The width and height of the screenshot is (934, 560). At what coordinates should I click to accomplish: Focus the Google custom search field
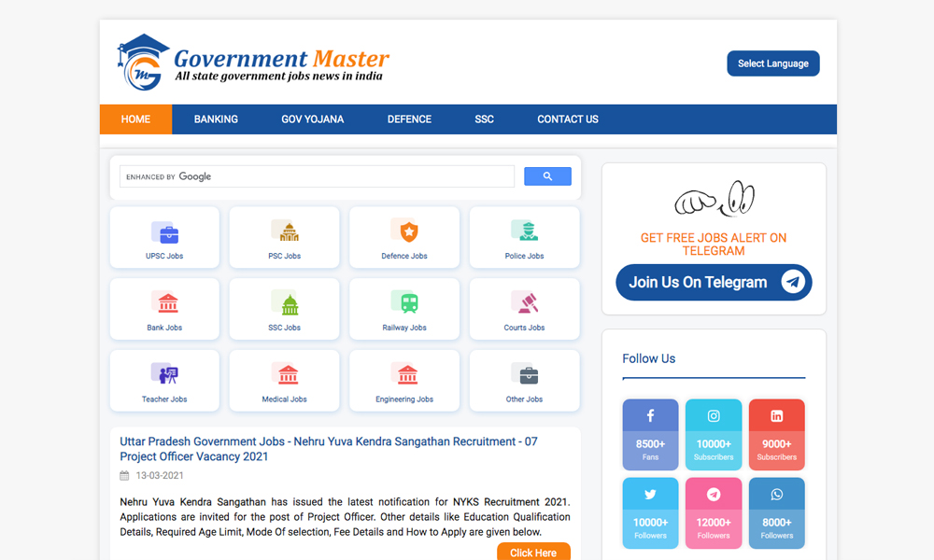tap(318, 176)
